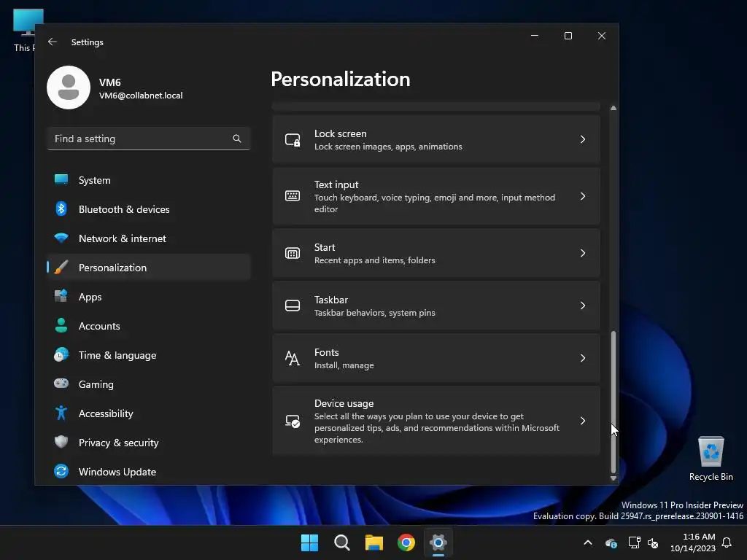Screen dimensions: 747x560
Task: Open the notification bell in system tray
Action: pos(727,542)
